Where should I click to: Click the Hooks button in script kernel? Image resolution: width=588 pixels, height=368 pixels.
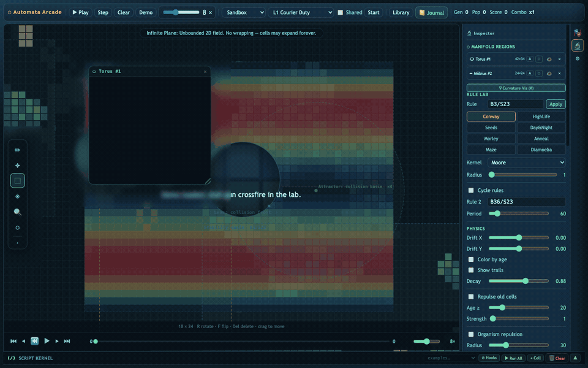489,358
